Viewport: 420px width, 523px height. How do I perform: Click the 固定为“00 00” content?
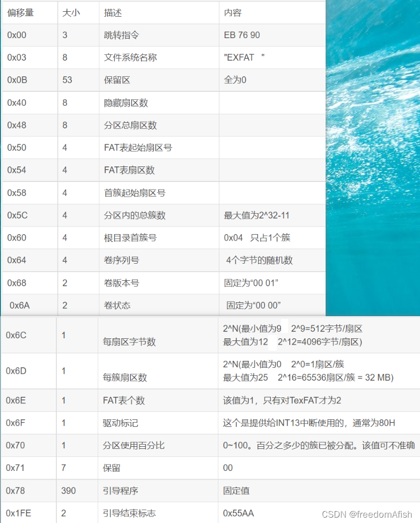pyautogui.click(x=254, y=305)
